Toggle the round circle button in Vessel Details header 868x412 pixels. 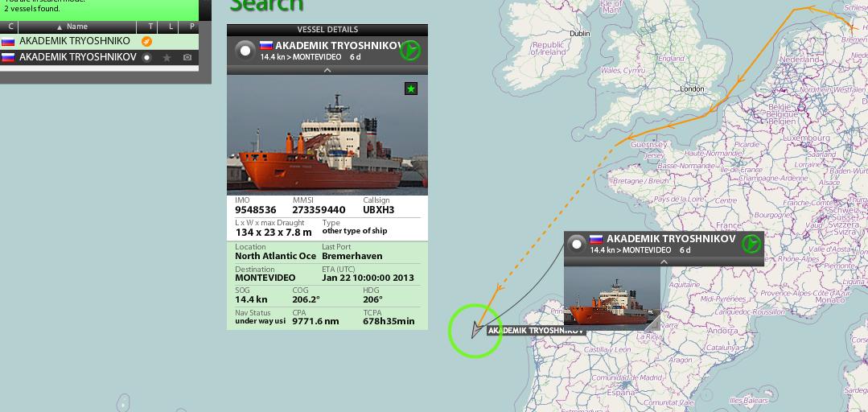[x=245, y=51]
